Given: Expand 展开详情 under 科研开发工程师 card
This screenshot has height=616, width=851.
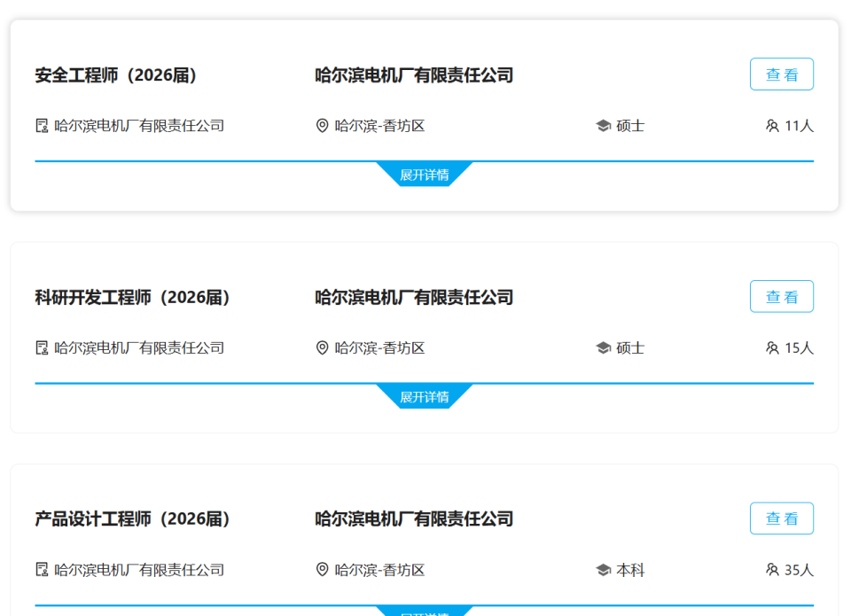Looking at the screenshot, I should tap(425, 396).
